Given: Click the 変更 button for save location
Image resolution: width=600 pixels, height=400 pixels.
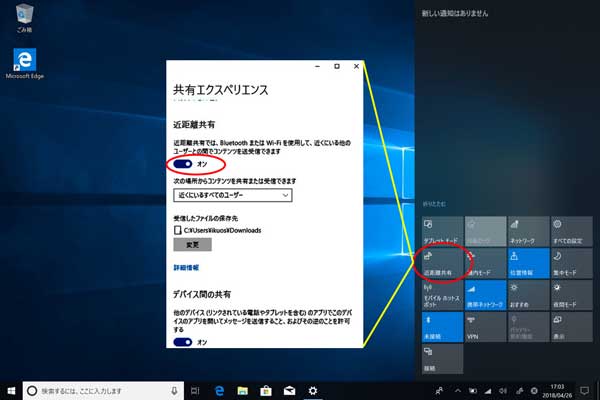Looking at the screenshot, I should pos(192,245).
